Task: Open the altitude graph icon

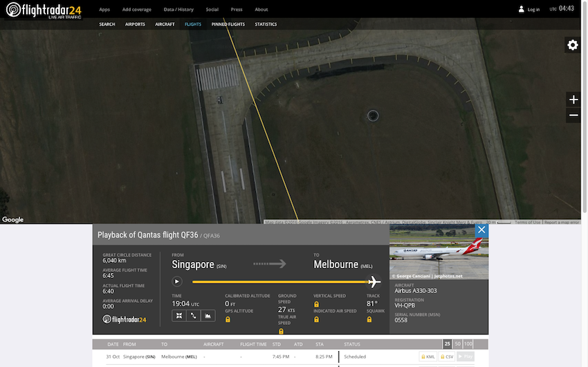Action: tap(208, 316)
